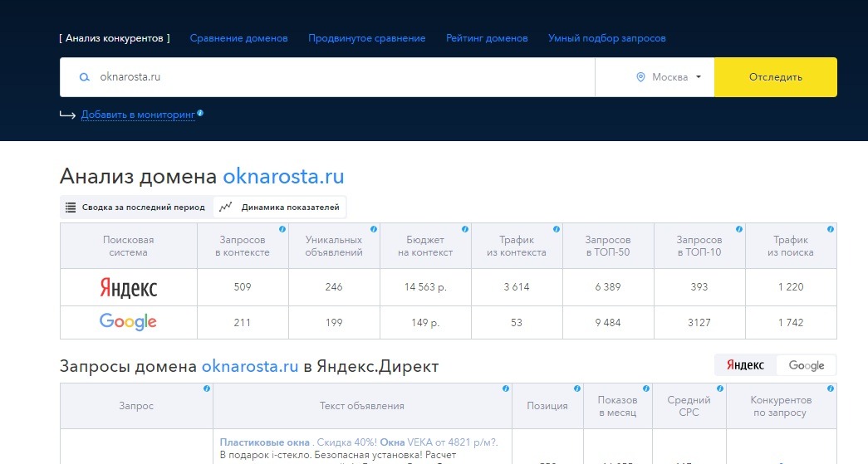Click Google Запросов в ТОП-50 value 9 484
Image resolution: width=868 pixels, height=464 pixels.
[x=608, y=322]
